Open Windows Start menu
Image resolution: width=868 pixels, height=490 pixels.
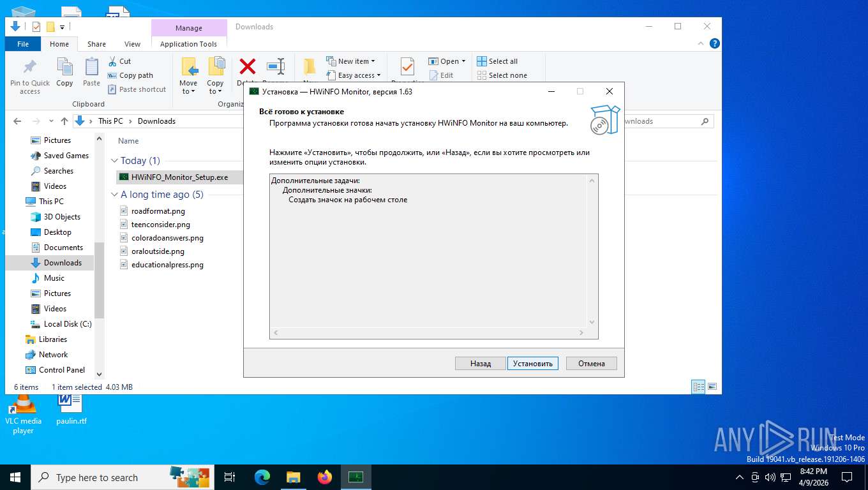[15, 477]
